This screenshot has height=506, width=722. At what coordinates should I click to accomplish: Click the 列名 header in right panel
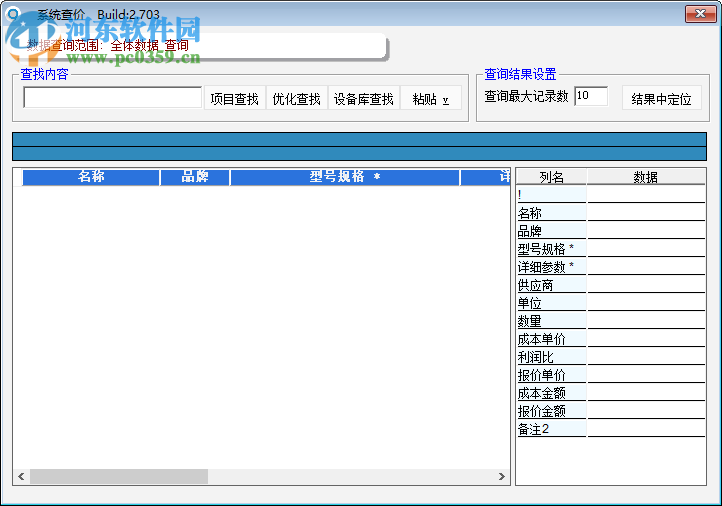click(x=552, y=177)
